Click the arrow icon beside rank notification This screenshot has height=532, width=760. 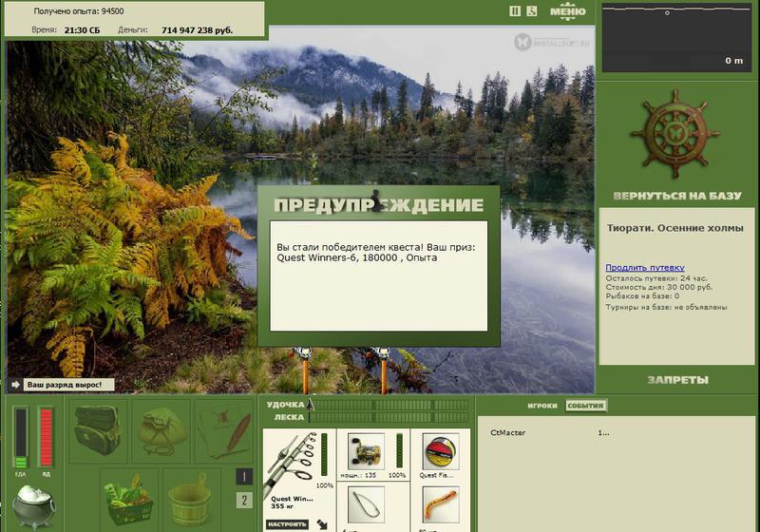15,385
